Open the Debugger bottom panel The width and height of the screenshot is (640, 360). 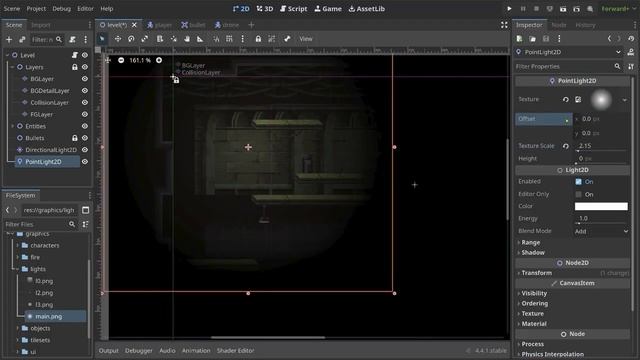(138, 351)
